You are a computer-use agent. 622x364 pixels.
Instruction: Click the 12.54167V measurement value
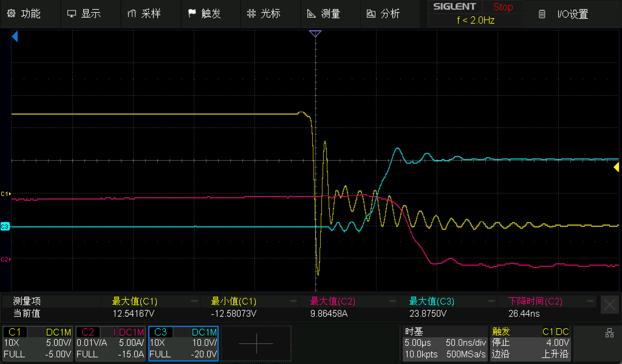(x=133, y=313)
